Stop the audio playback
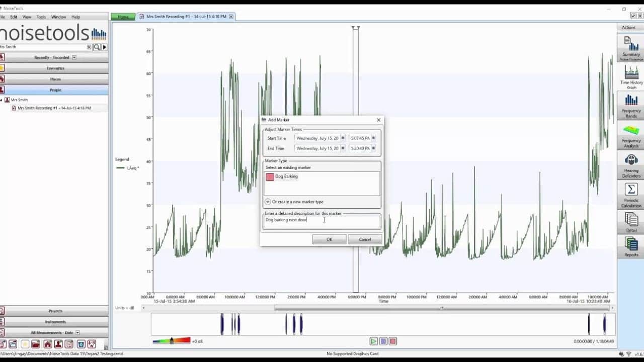This screenshot has height=362, width=644. 393,341
